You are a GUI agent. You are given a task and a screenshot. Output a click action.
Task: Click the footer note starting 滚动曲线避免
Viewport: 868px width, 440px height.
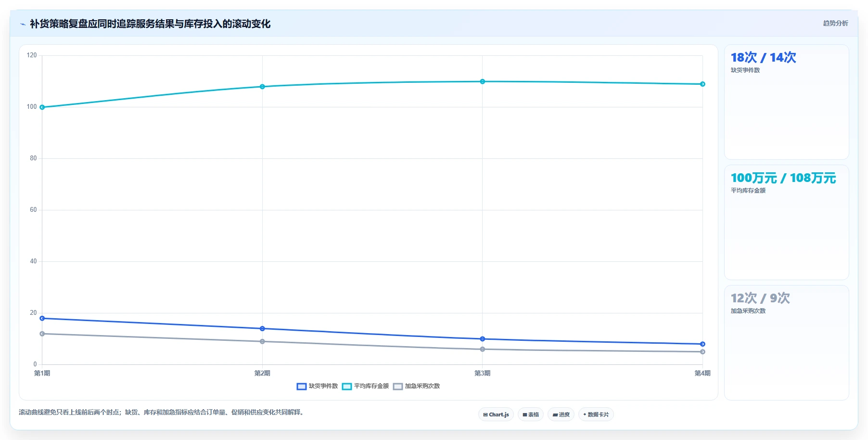coord(162,412)
